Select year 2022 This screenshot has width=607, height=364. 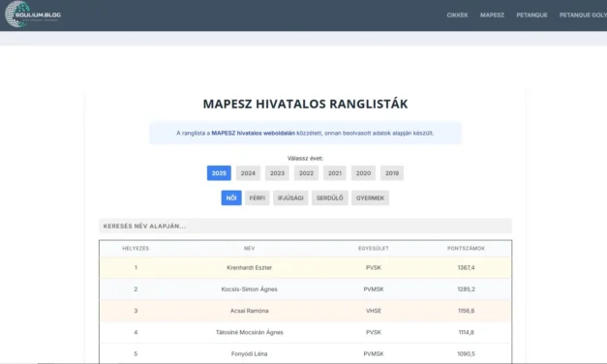(x=306, y=173)
